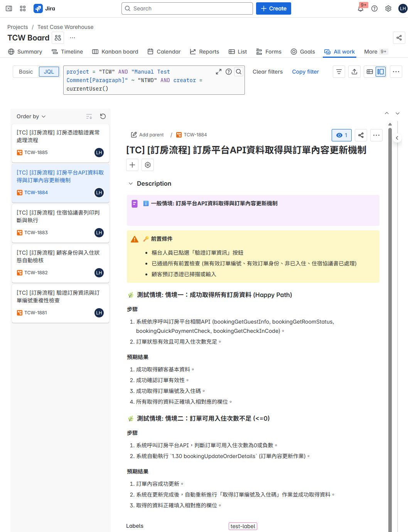Open the JQL editor in fullscreen
Viewport: 408px width, 532px height.
pos(219,72)
